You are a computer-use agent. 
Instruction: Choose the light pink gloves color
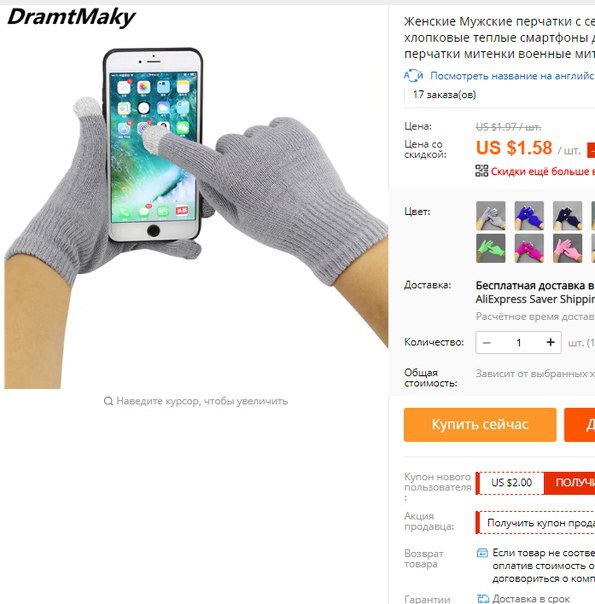click(x=568, y=248)
